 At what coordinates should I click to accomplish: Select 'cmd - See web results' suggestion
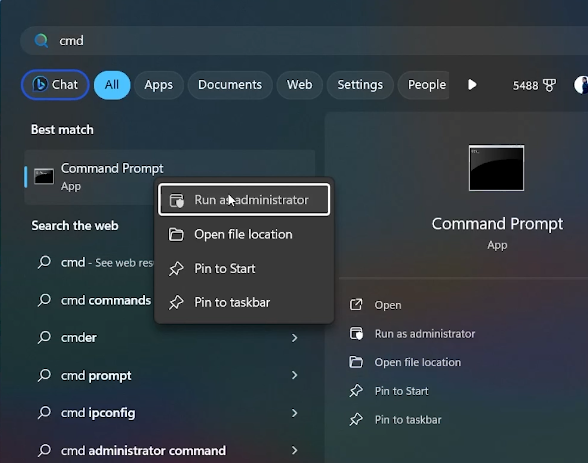pyautogui.click(x=107, y=262)
